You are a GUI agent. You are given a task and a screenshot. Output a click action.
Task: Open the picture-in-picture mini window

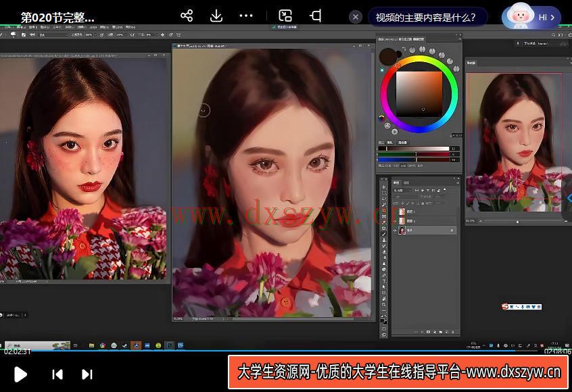[285, 16]
